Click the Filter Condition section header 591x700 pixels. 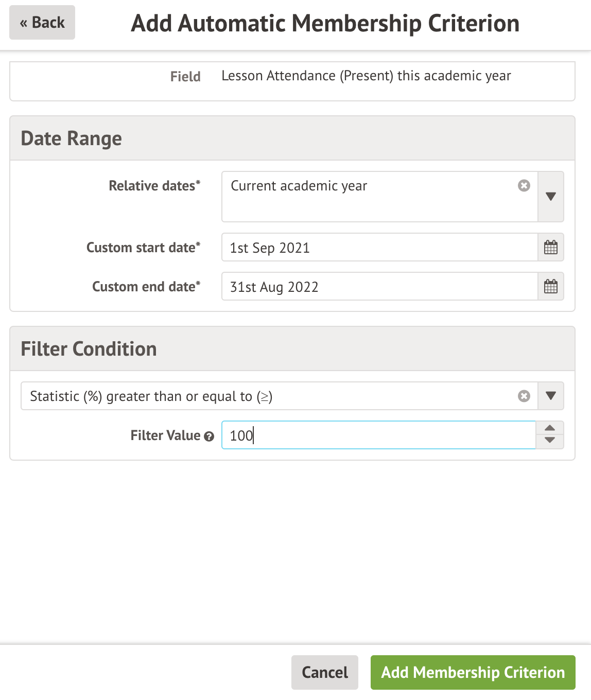click(x=89, y=349)
